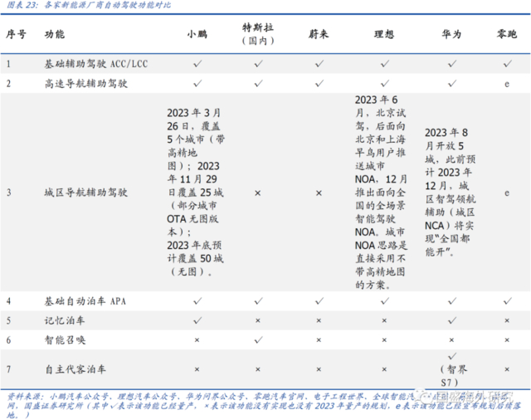The width and height of the screenshot is (531, 420).
Task: Click 华为 checkmark in 记忆泊车 row
Action: pyautogui.click(x=452, y=320)
